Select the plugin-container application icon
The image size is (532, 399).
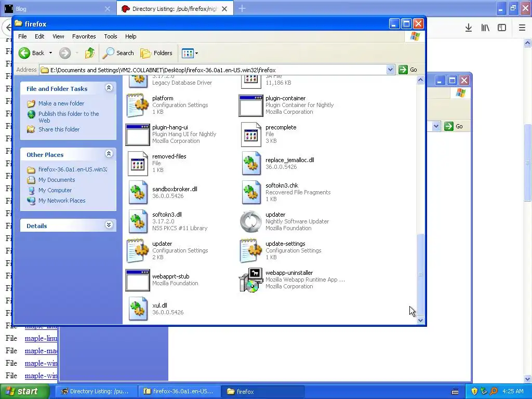pos(251,105)
